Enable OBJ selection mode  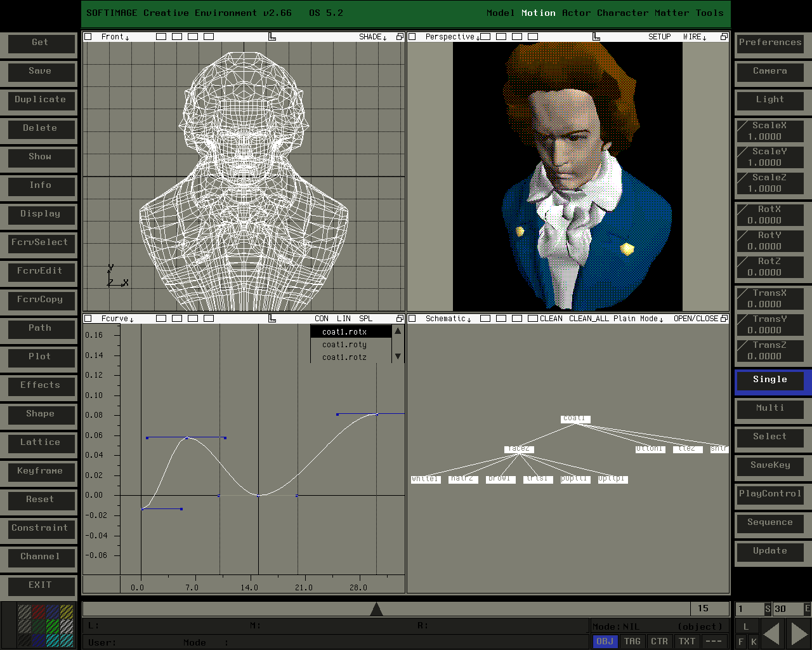[x=605, y=641]
